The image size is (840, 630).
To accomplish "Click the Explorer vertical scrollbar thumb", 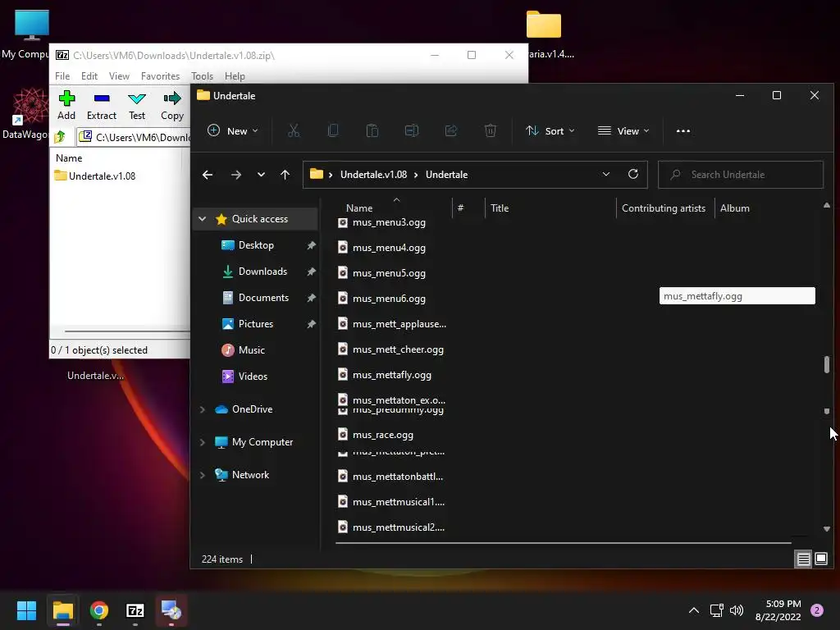I will [x=827, y=364].
